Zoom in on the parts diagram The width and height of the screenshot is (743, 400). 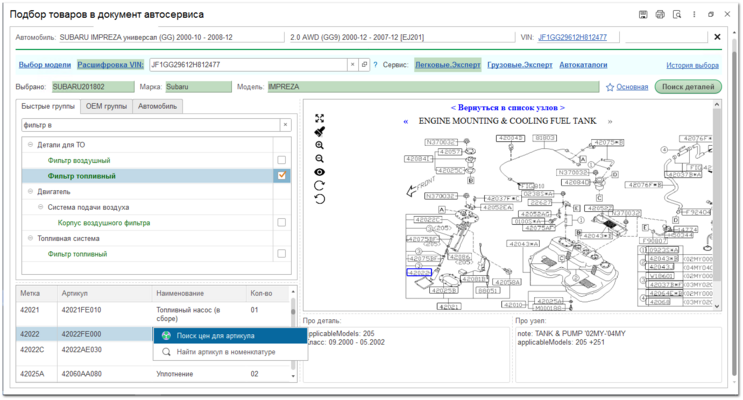[x=320, y=145]
